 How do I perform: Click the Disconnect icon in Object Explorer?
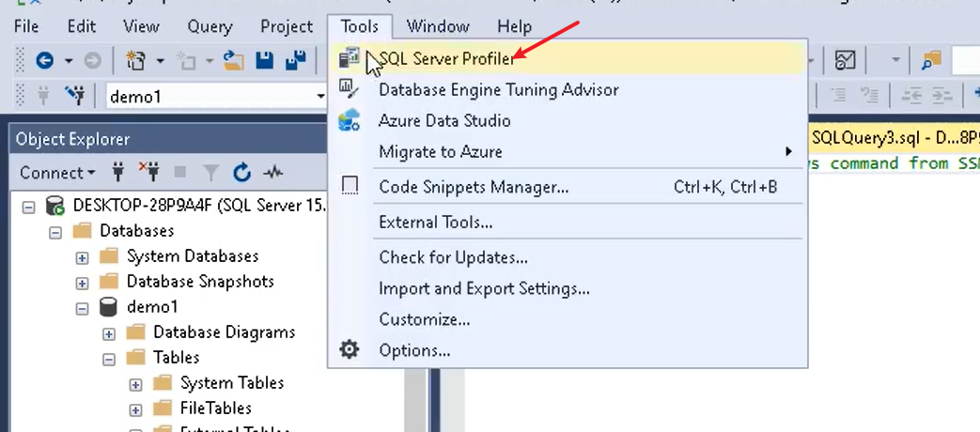[148, 172]
